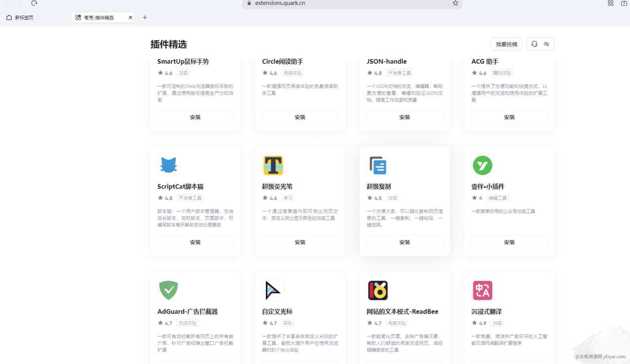Open customer support headset icon
The image size is (630, 364).
click(x=534, y=44)
